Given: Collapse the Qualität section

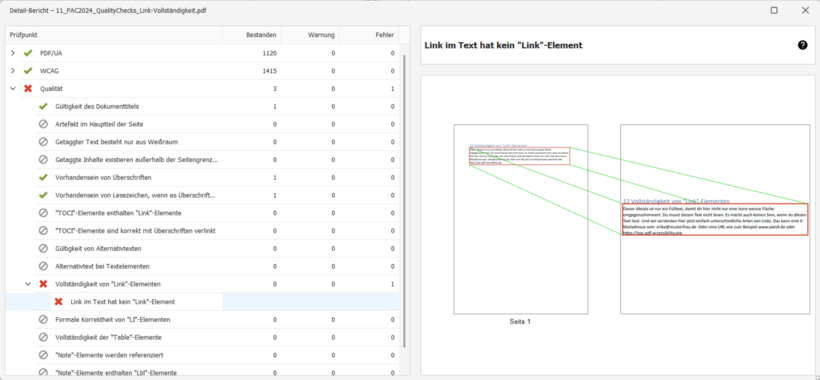Looking at the screenshot, I should (x=13, y=89).
